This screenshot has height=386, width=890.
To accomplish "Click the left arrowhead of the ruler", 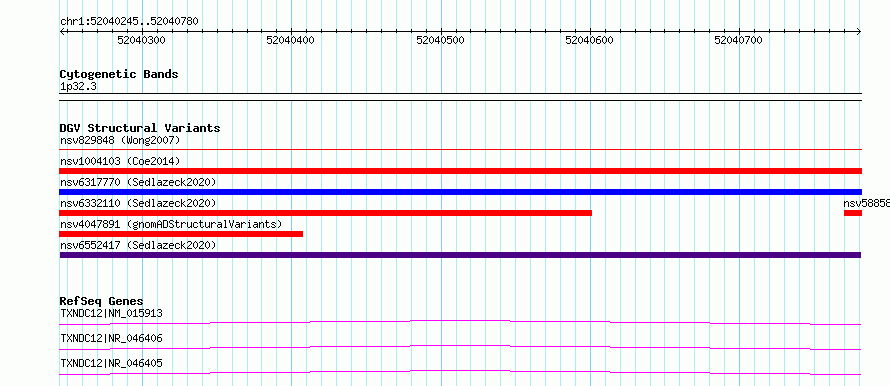I will (62, 32).
